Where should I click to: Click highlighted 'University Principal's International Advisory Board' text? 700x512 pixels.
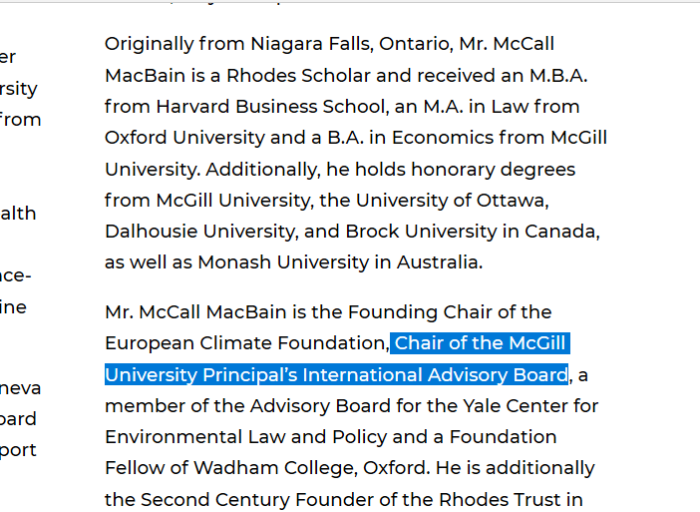click(x=337, y=375)
